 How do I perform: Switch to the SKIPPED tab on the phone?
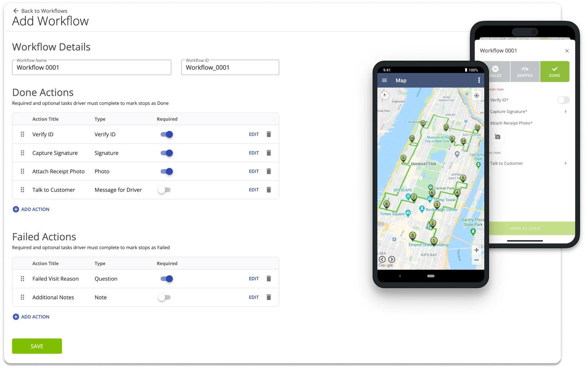click(525, 71)
